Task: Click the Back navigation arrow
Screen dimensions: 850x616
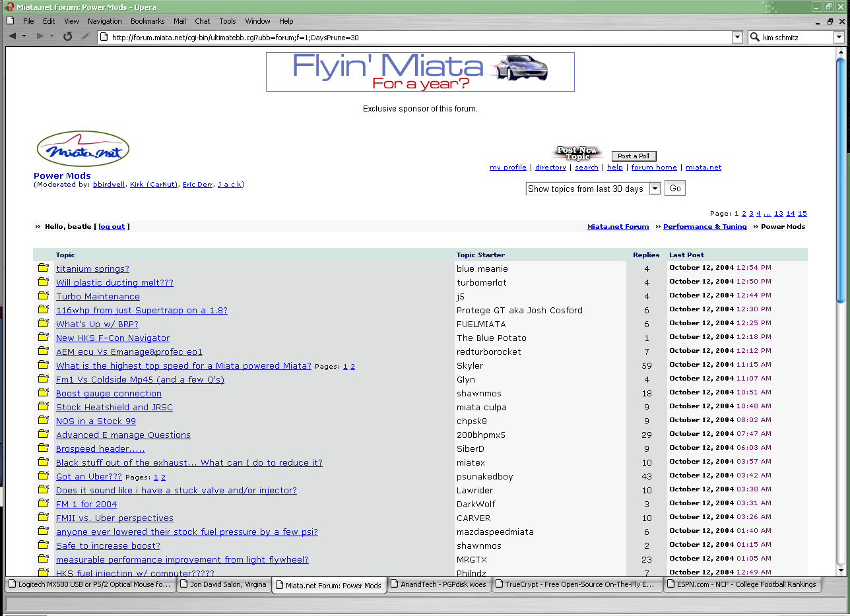Action: (x=13, y=36)
